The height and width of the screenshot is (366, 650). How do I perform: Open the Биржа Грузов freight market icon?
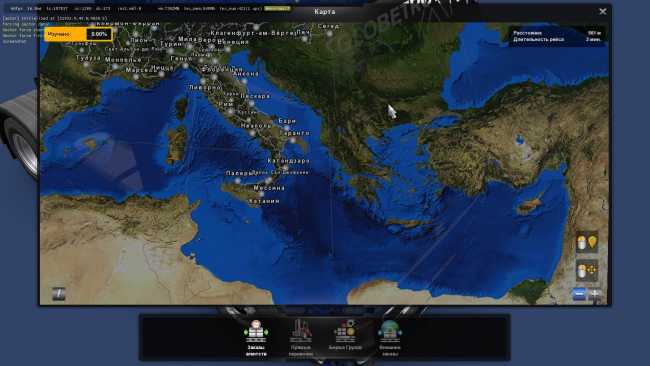345,335
